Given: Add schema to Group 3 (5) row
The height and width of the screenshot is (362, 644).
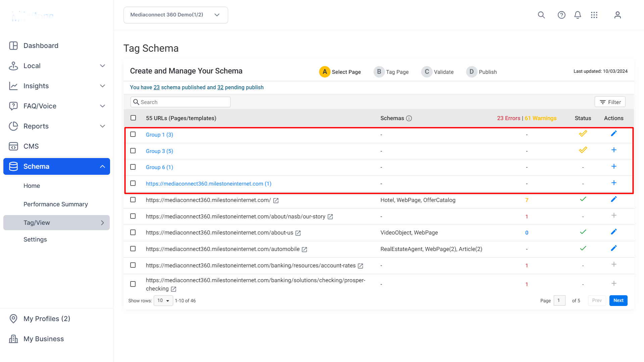Looking at the screenshot, I should coord(614,150).
